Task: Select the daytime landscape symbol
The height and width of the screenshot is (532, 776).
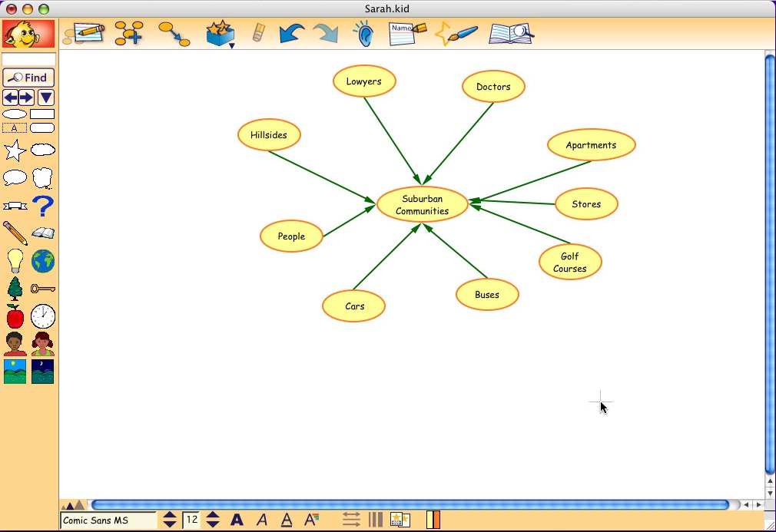Action: (15, 372)
